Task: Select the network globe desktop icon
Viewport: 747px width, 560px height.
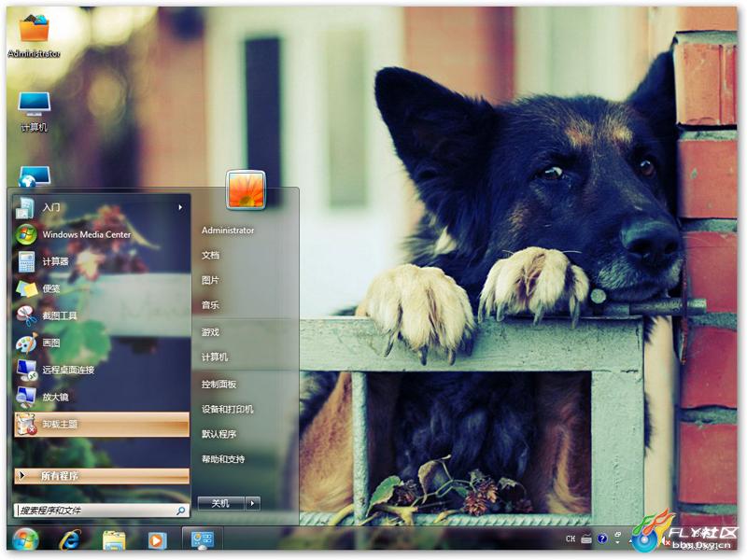Action: coord(35,176)
